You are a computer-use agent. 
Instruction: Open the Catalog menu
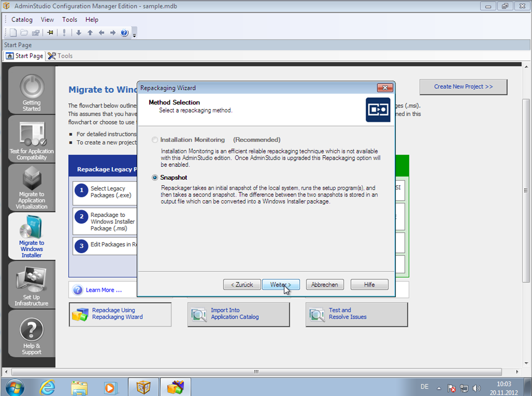tap(22, 20)
